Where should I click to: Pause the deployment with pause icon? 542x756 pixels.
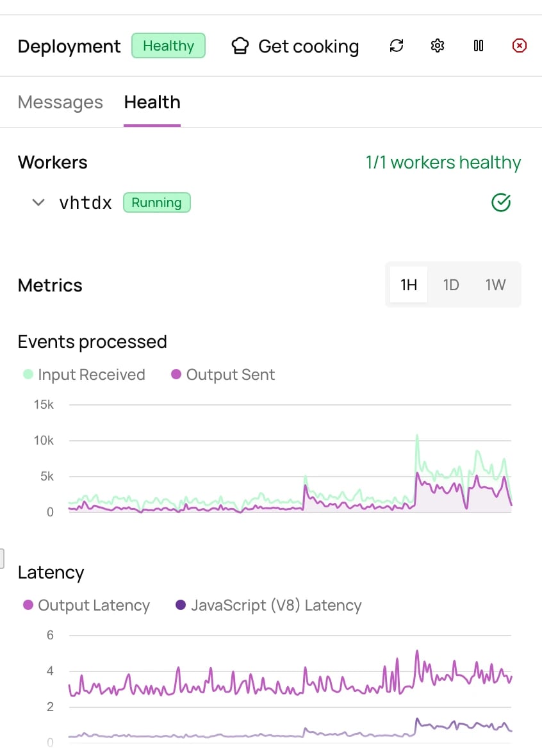tap(479, 45)
